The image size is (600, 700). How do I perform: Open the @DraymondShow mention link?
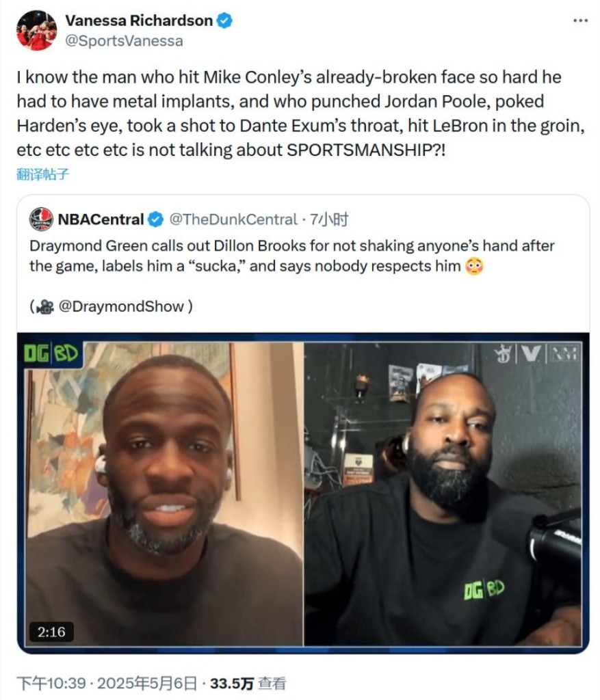coord(122,306)
